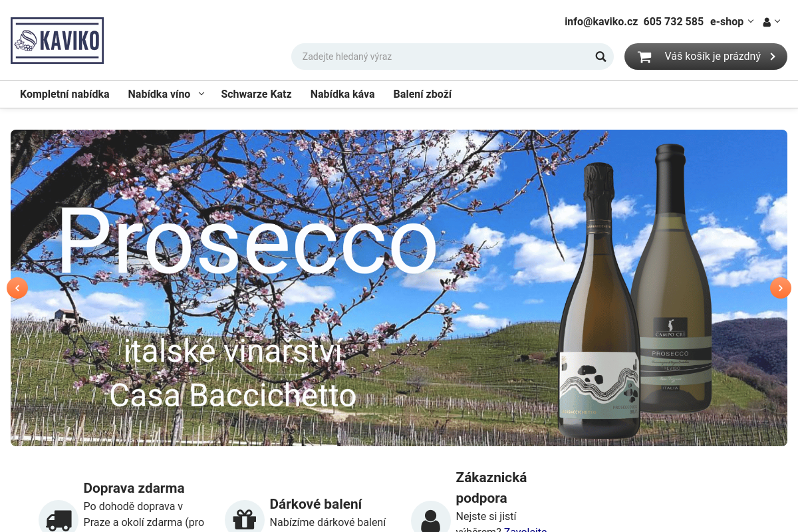Click the info@kaviko.cz email link
The image size is (798, 532).
(601, 21)
